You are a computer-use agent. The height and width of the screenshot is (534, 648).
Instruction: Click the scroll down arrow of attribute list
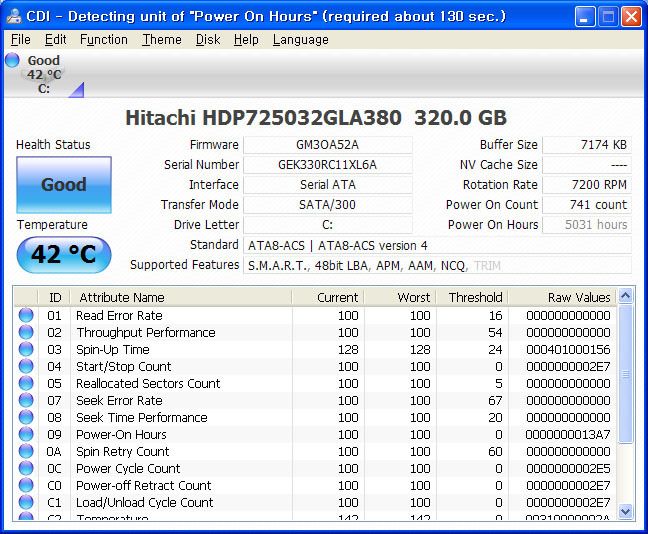point(626,511)
